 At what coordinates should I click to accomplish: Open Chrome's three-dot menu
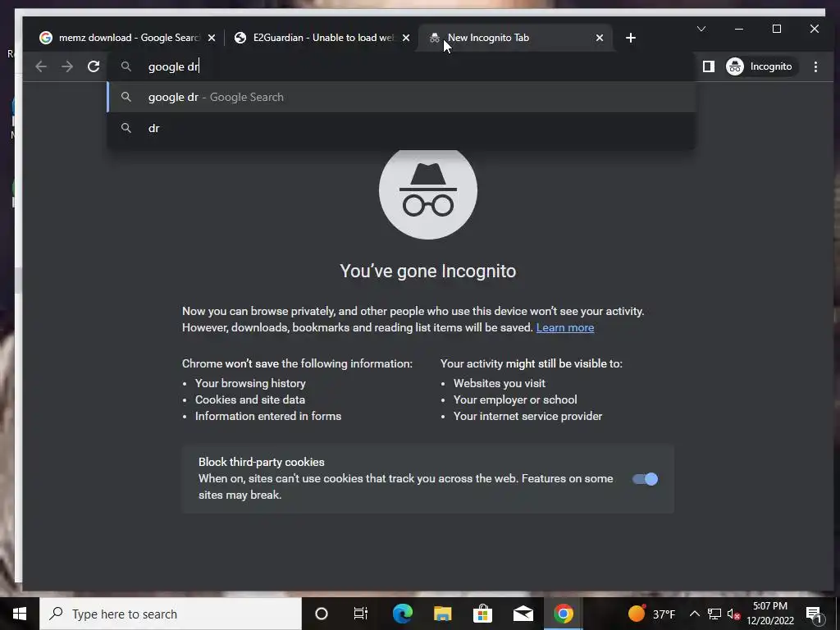pyautogui.click(x=815, y=66)
